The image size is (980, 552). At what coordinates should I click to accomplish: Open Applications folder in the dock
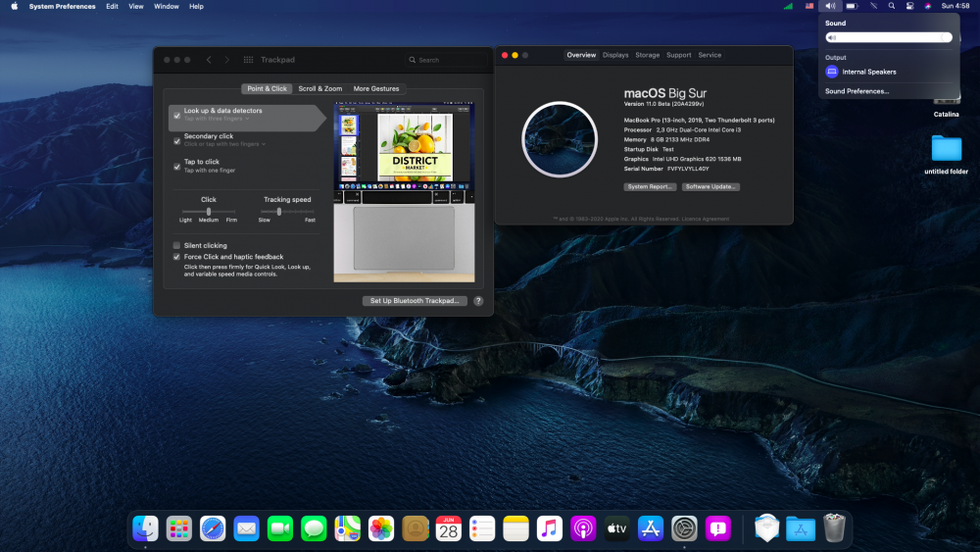click(801, 528)
